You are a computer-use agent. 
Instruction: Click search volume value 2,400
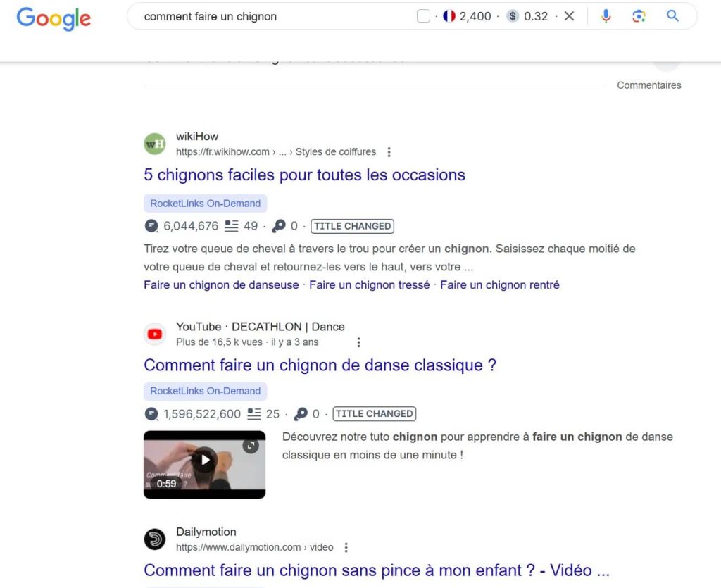[x=475, y=17]
